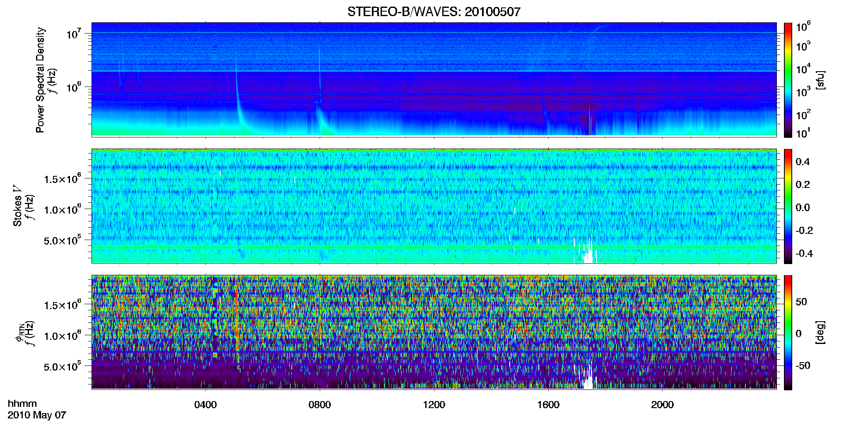Image resolution: width=868 pixels, height=447 pixels.
Task: Click the 0.4 label on Stokes V colorbar
Action: pos(803,162)
